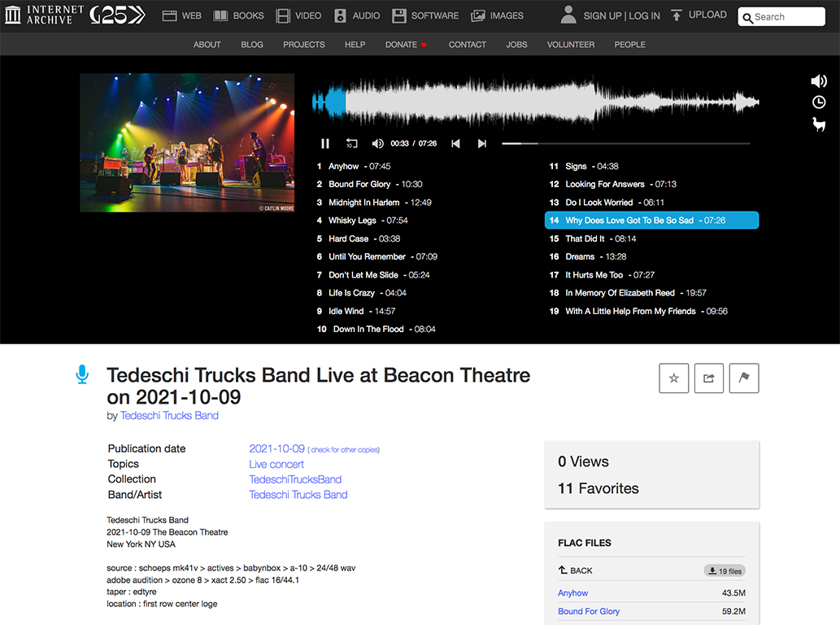Play track 11 Signs
The image size is (840, 625).
pyautogui.click(x=584, y=166)
